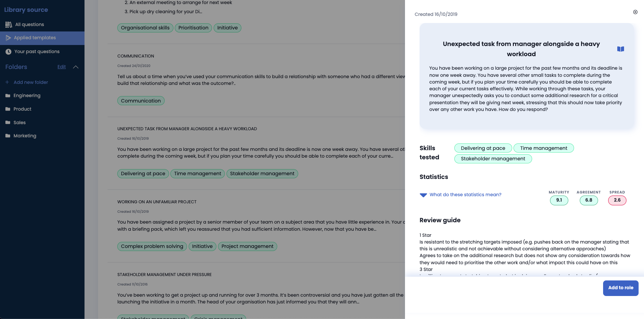Go to Your past questions

(x=37, y=52)
